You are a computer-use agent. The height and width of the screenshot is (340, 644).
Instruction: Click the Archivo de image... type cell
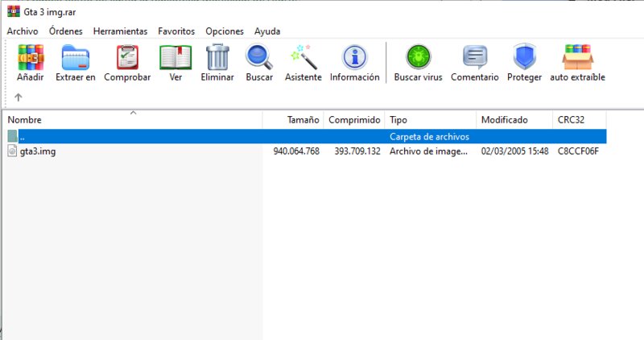(428, 151)
